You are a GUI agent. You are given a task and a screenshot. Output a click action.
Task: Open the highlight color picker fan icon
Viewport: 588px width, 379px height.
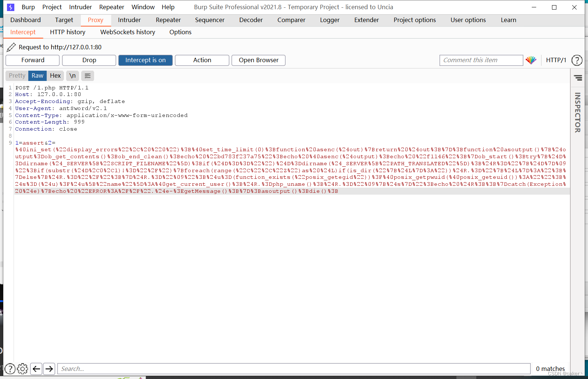pyautogui.click(x=531, y=60)
